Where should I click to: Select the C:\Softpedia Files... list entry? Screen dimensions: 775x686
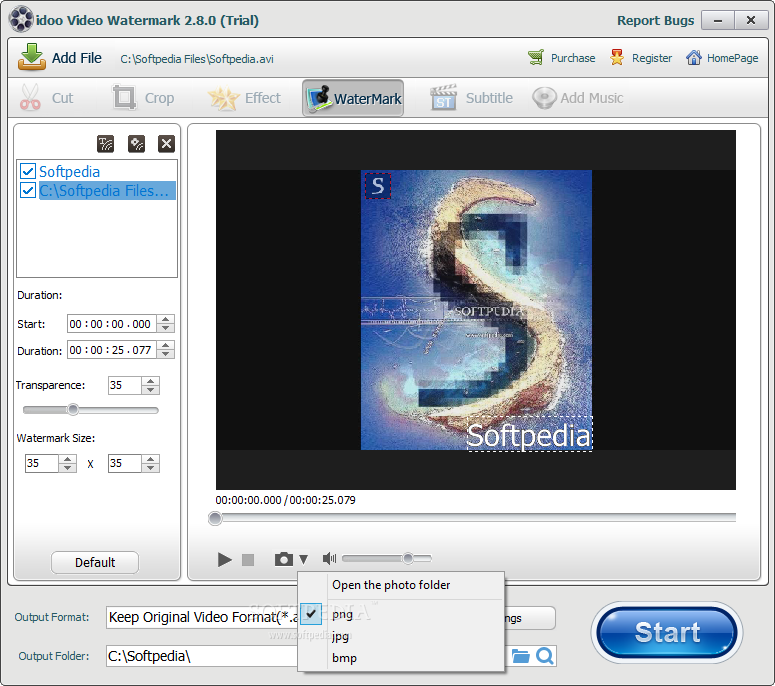pos(107,190)
